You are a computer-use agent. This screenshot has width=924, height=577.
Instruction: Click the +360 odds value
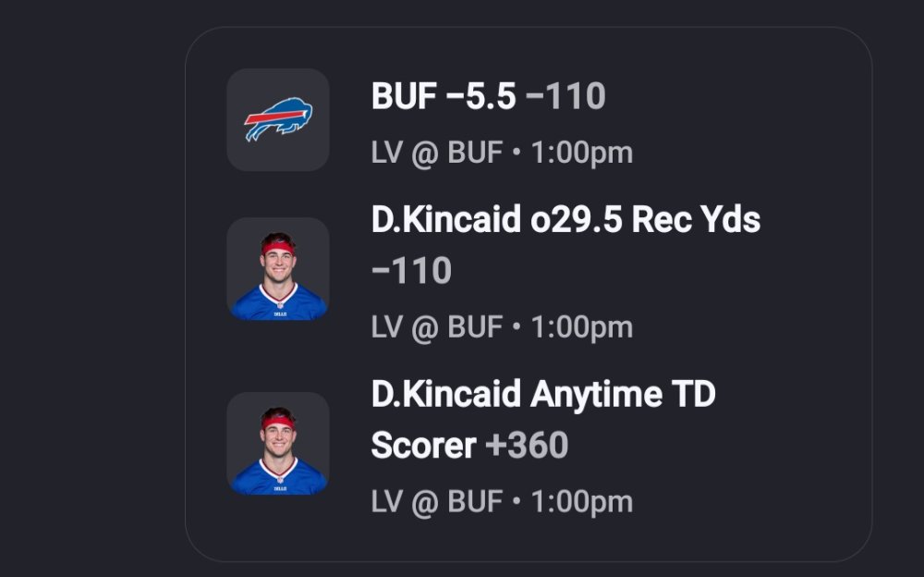click(527, 446)
